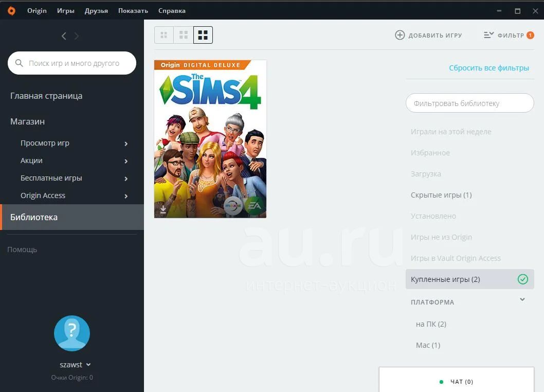This screenshot has width=544, height=392.
Task: Open the ЧАТ (0) panel
Action: click(457, 380)
